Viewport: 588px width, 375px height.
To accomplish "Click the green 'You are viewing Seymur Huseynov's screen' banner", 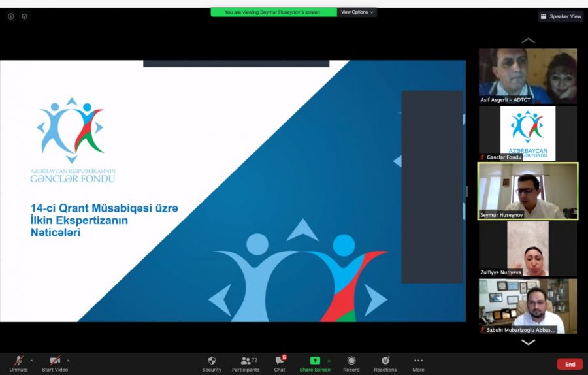I will pos(274,12).
